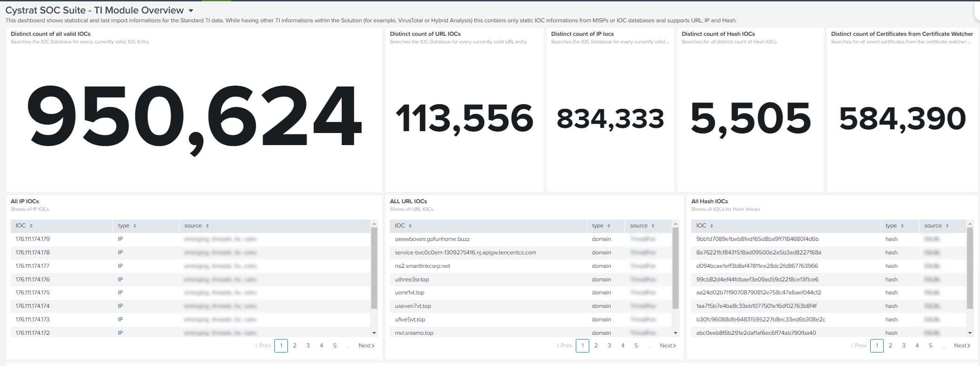Select hash IOC starting with aa24d02b7119
This screenshot has width=980, height=366.
759,293
